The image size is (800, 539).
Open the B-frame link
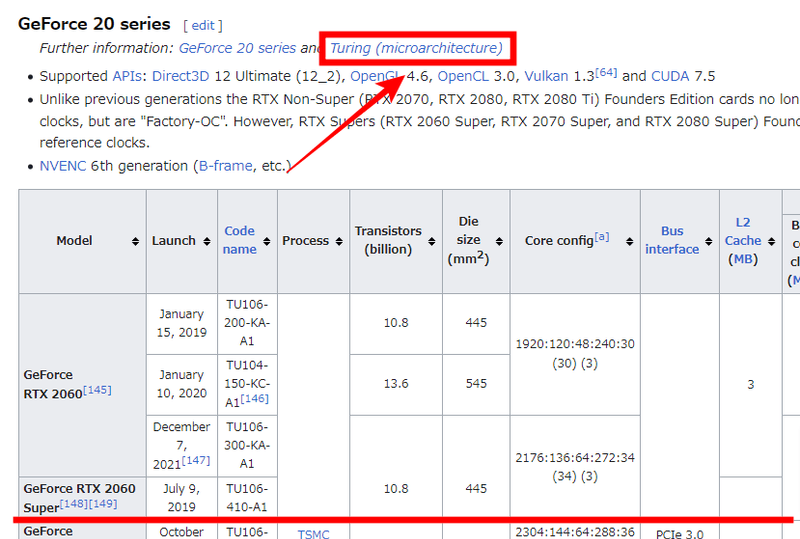coord(225,166)
